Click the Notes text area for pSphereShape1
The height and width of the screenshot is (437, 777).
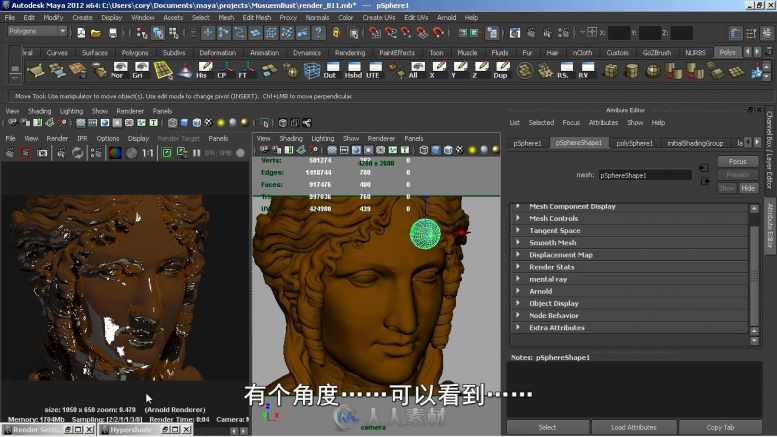[634, 389]
